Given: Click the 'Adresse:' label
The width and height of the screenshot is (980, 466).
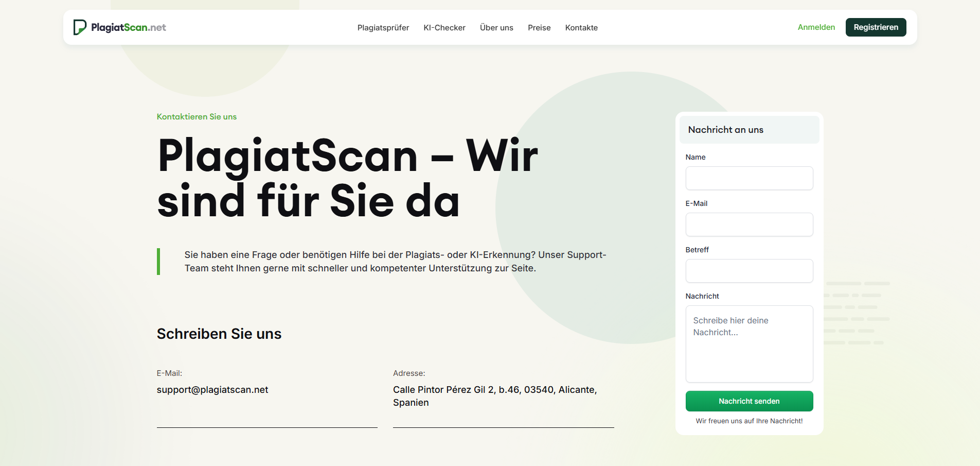Looking at the screenshot, I should pyautogui.click(x=409, y=373).
